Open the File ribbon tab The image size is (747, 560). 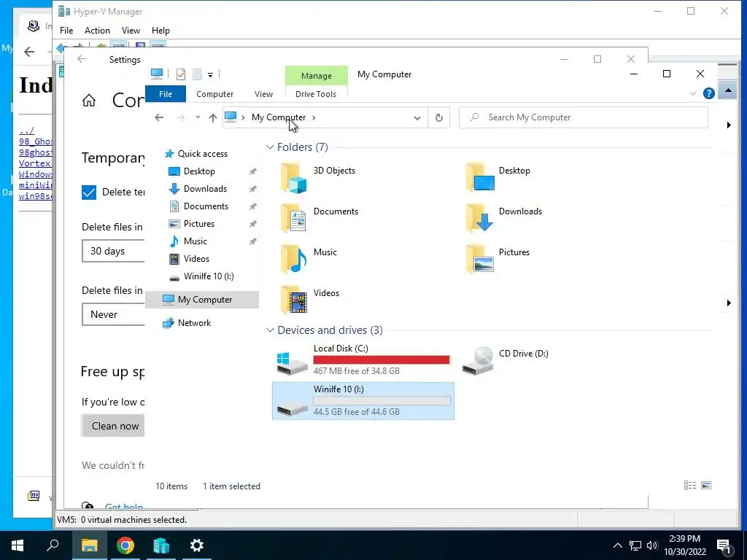(166, 94)
